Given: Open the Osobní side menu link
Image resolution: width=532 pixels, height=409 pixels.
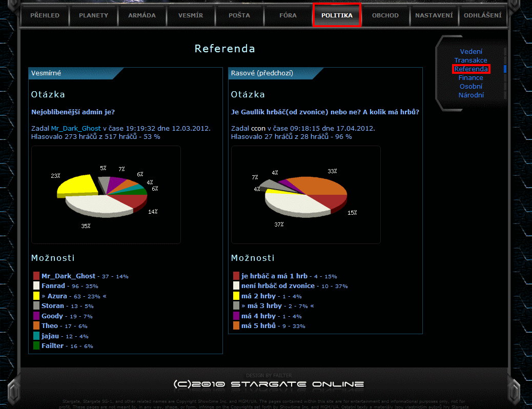Looking at the screenshot, I should [471, 87].
